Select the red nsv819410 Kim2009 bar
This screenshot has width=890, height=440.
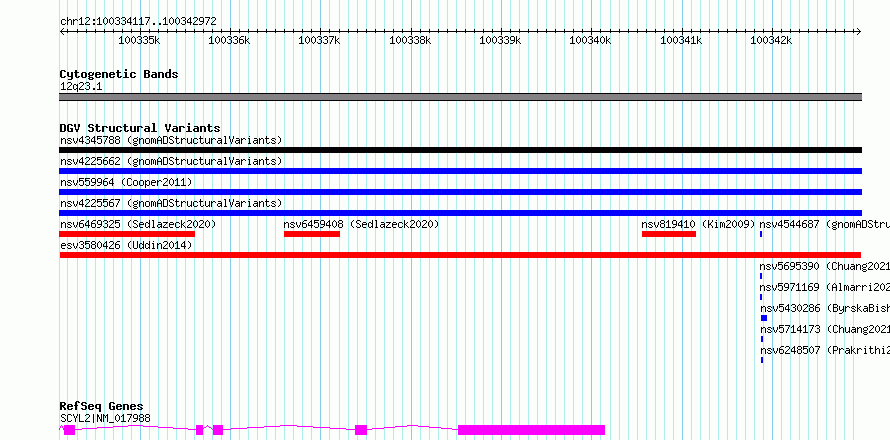pyautogui.click(x=669, y=234)
